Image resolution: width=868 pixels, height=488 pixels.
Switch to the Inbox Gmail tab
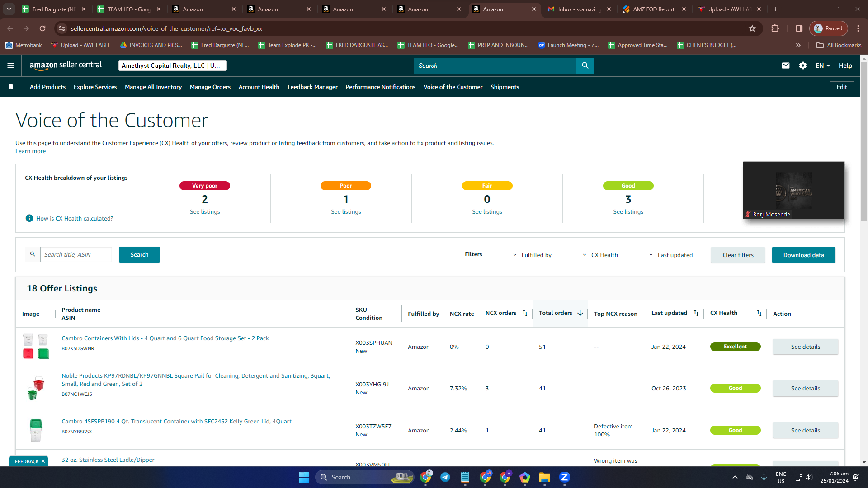tap(579, 9)
